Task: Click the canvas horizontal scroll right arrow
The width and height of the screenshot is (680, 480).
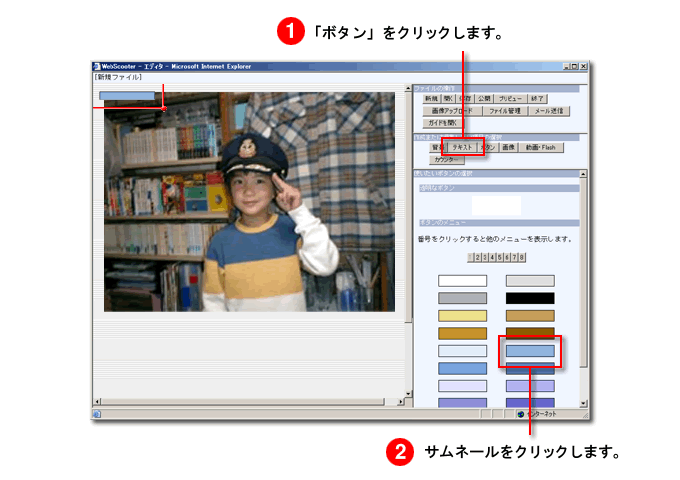Action: pos(401,402)
